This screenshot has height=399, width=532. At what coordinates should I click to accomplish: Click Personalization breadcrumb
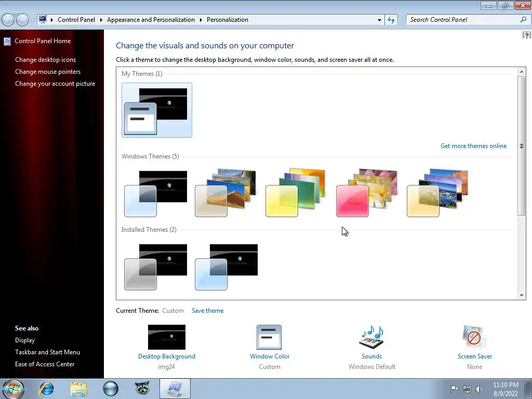(x=228, y=20)
